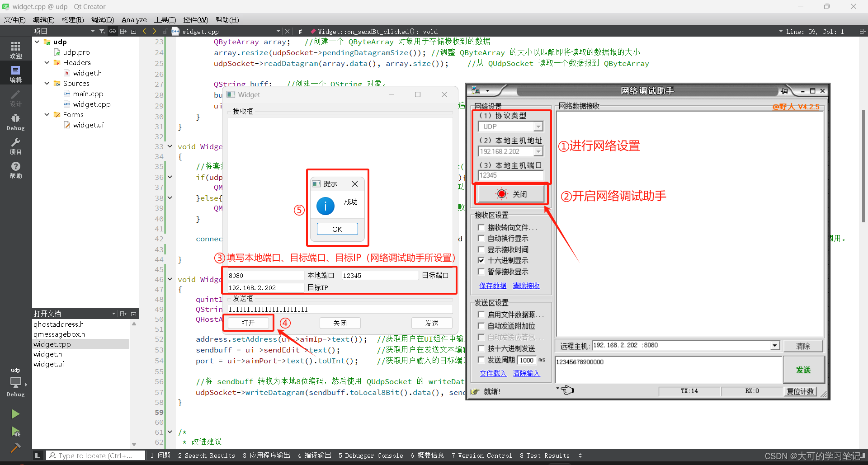Click the 复位计数 button
868x465 pixels.
tap(800, 391)
